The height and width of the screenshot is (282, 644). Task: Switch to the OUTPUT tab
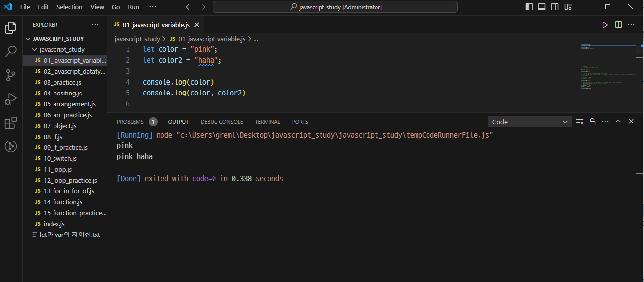click(178, 122)
